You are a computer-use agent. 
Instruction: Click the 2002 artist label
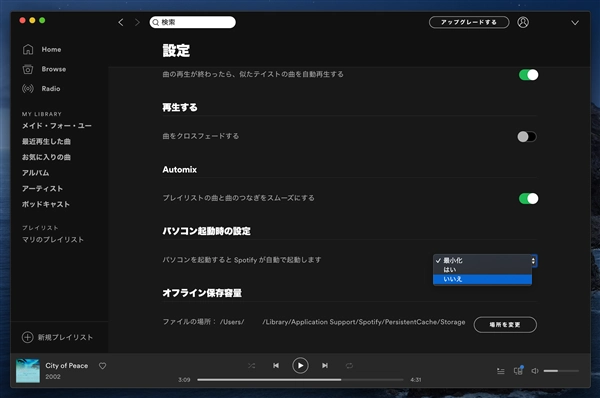(x=53, y=377)
